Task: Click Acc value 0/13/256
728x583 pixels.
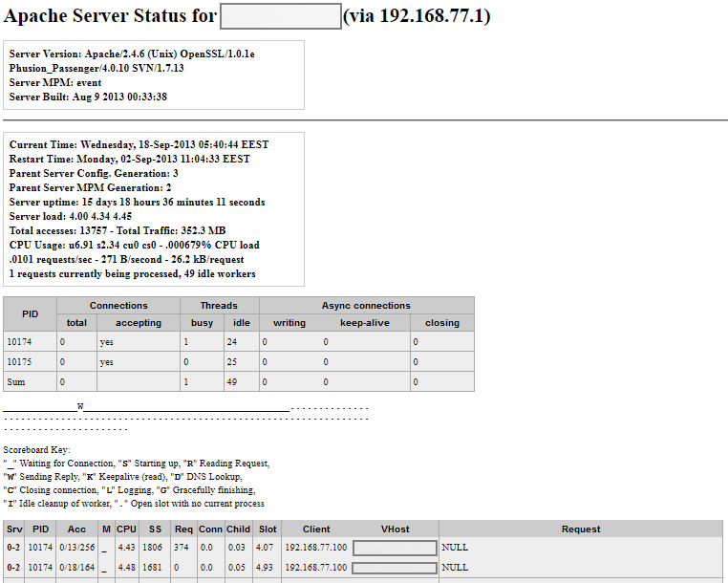Action: 77,548
